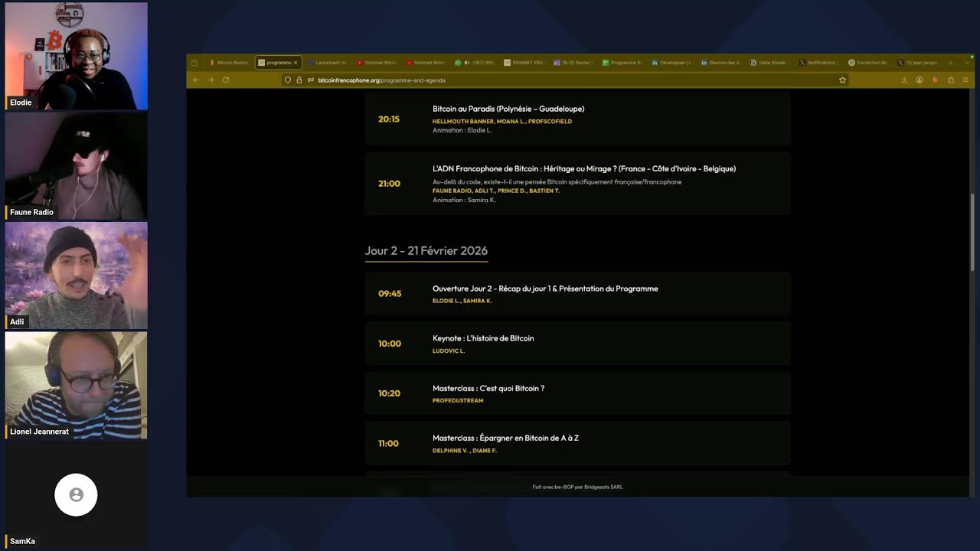Viewport: 980px width, 551px height.
Task: Mute the WhatsApp tab audio icon
Action: click(x=466, y=63)
